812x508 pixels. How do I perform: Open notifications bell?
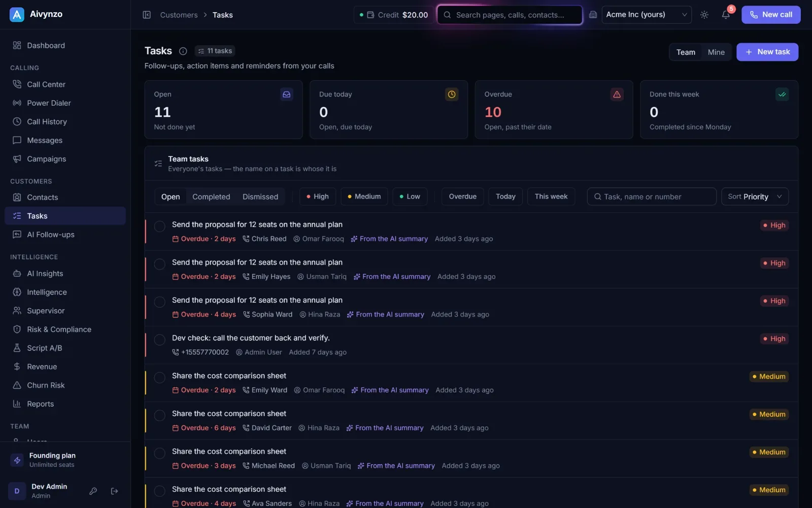[x=726, y=15]
